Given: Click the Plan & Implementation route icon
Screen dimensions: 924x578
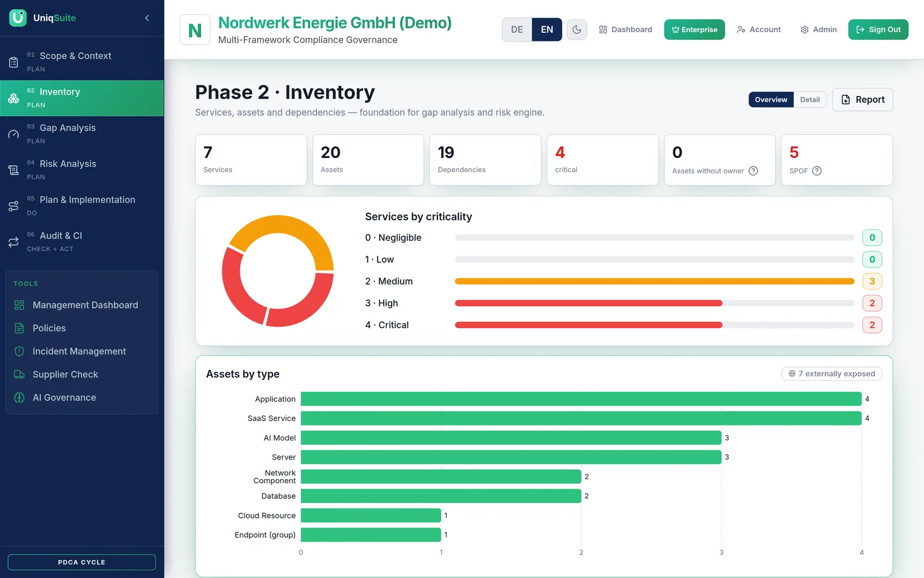Looking at the screenshot, I should pyautogui.click(x=13, y=206).
